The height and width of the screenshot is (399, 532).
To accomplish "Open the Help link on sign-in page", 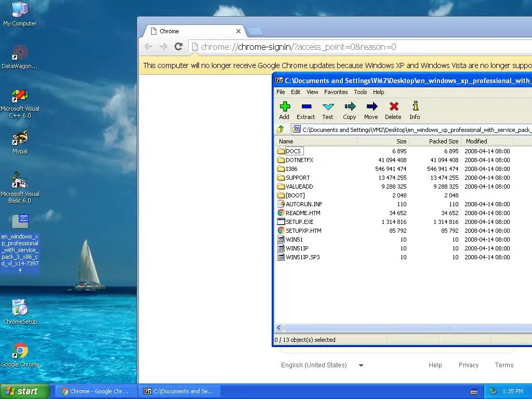I will coord(435,365).
